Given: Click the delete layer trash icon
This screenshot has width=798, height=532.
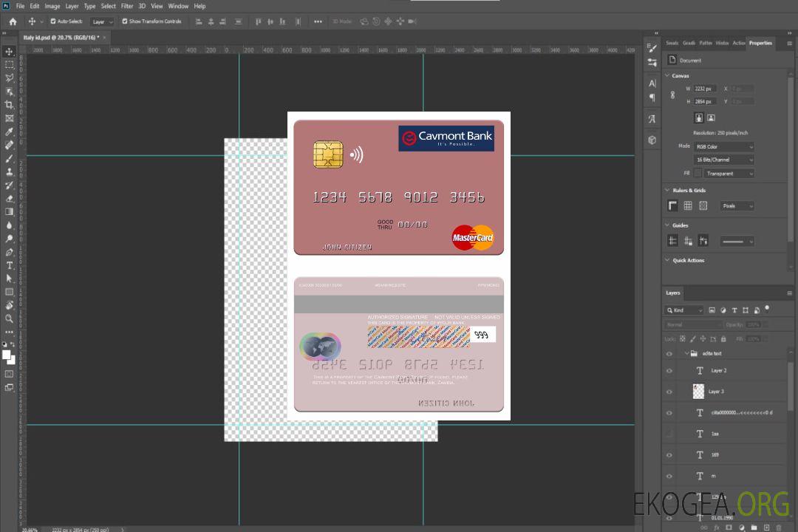Looking at the screenshot, I should [778, 528].
